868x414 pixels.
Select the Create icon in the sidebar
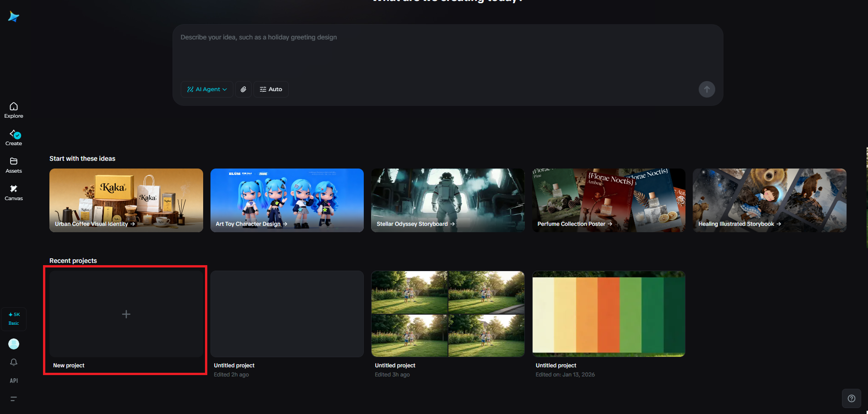click(13, 137)
